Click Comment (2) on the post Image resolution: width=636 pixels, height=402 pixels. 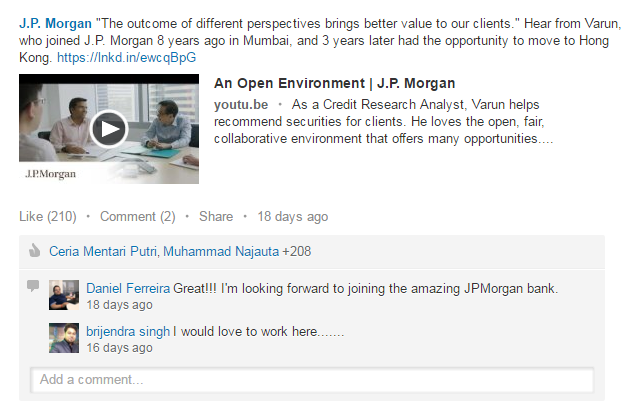point(137,216)
